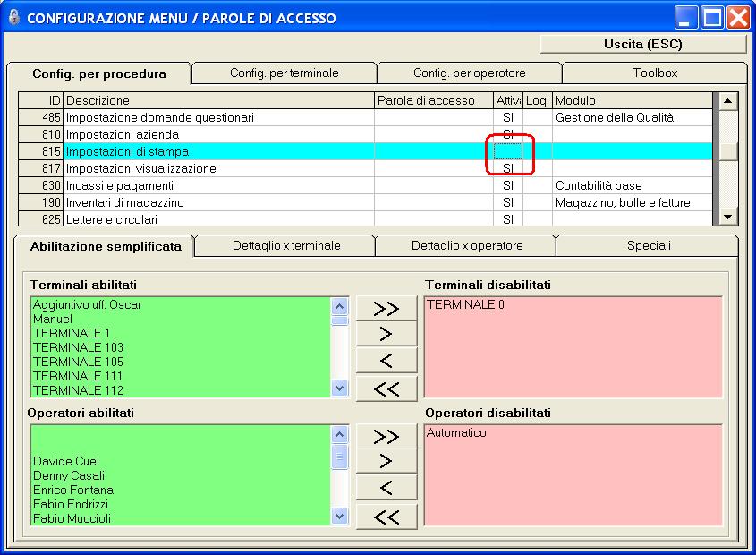Open the Speciali tab
Viewport: 756px width, 555px height.
pyautogui.click(x=649, y=245)
